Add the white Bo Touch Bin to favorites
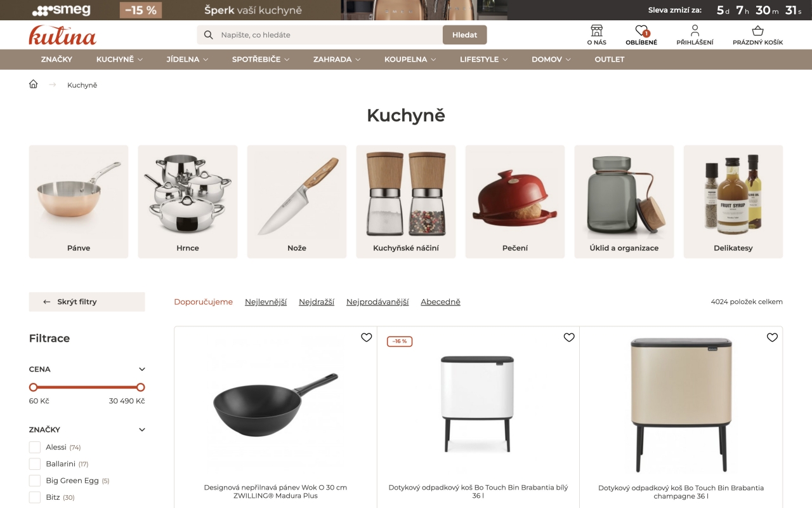This screenshot has width=812, height=508. click(x=569, y=337)
